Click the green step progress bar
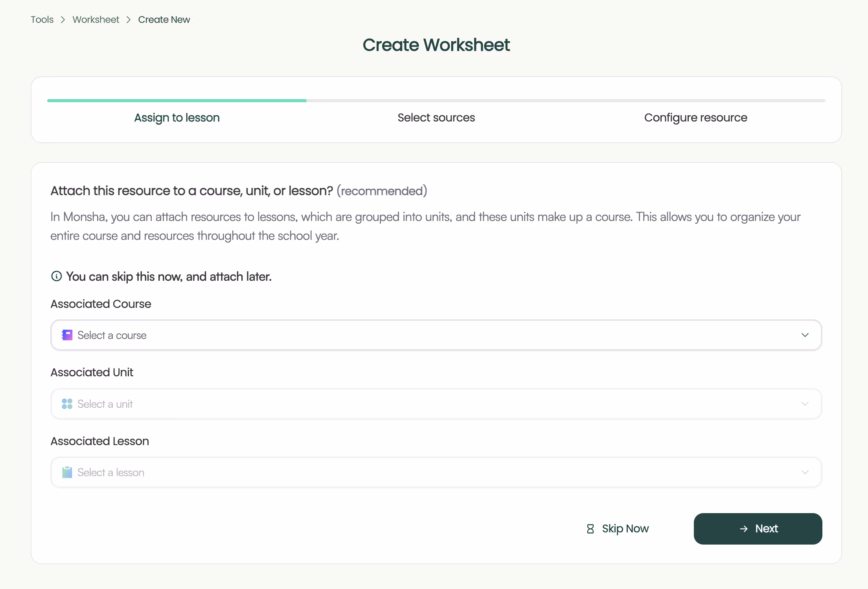 [x=177, y=101]
